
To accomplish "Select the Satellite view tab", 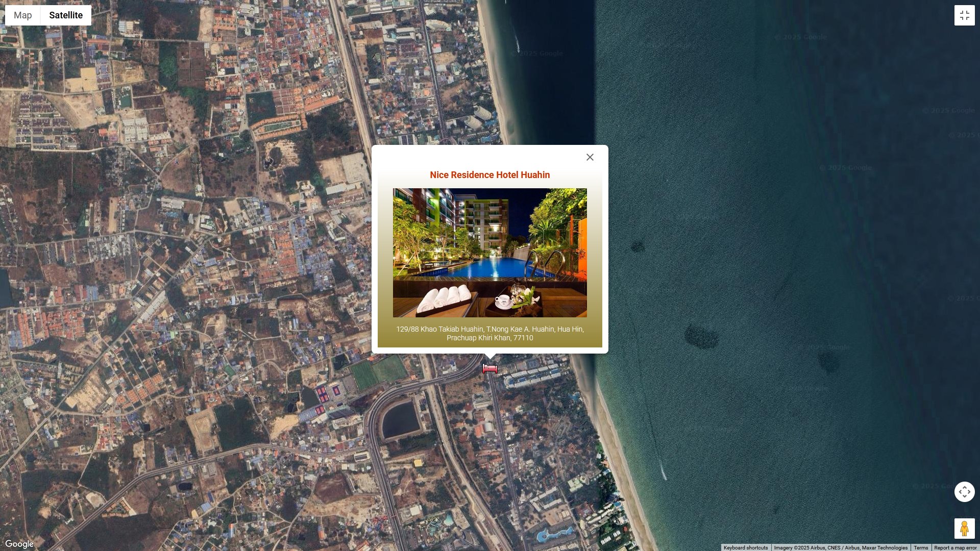I will [x=66, y=15].
